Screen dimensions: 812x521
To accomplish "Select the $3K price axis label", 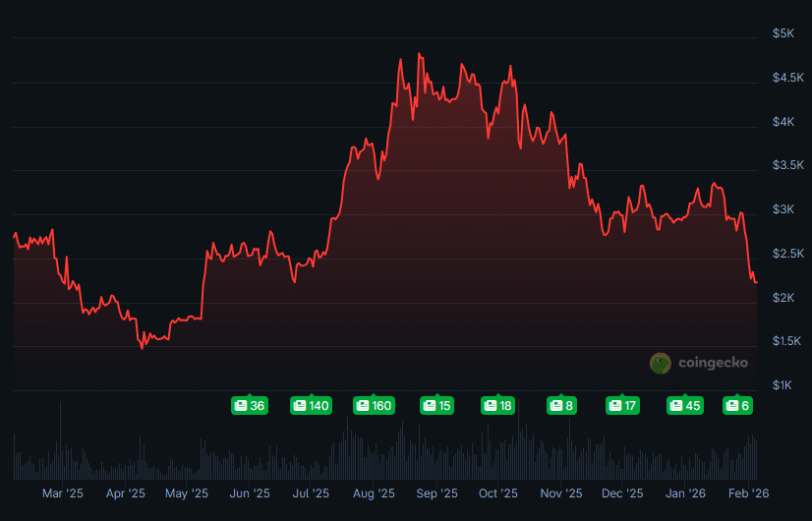I will 783,209.
